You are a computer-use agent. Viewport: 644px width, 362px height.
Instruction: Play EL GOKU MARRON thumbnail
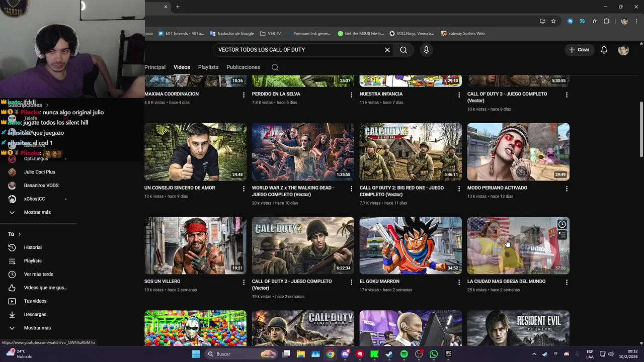(411, 245)
